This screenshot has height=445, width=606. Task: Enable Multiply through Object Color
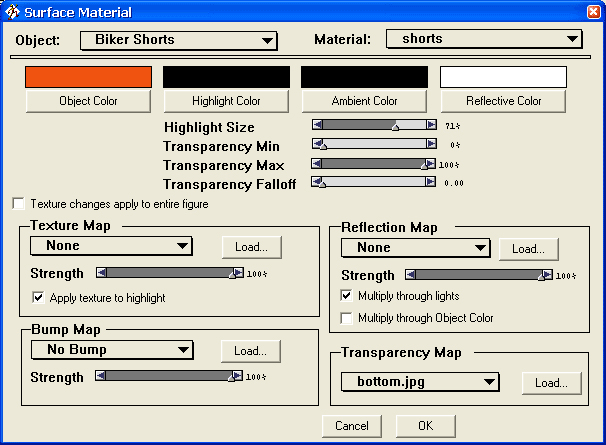click(x=347, y=318)
